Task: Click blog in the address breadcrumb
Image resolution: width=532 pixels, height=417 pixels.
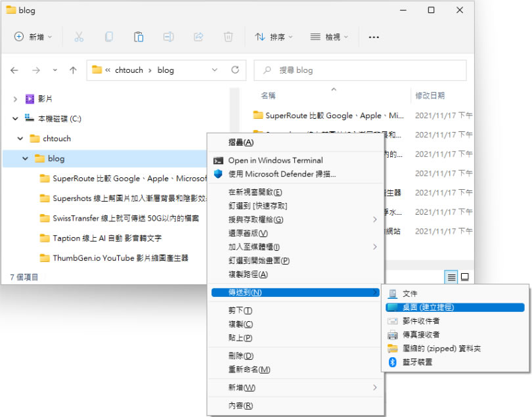Action: [x=166, y=70]
